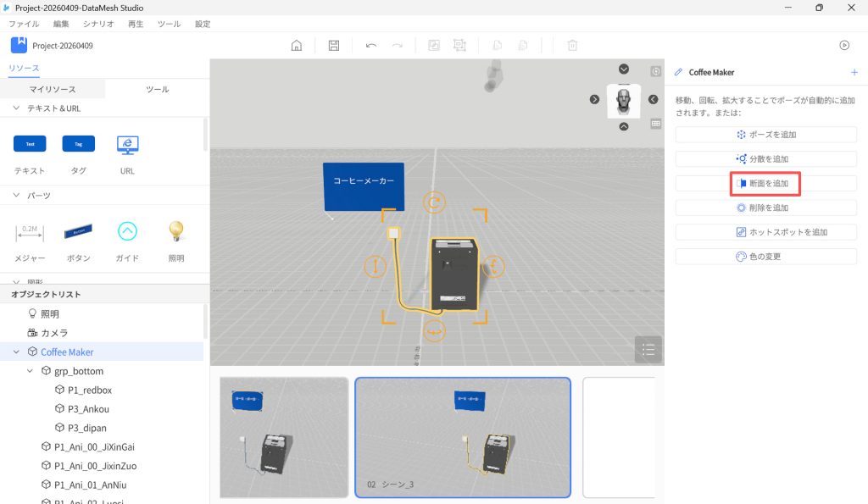
Task: Select the first scene thumbnail
Action: tap(284, 437)
